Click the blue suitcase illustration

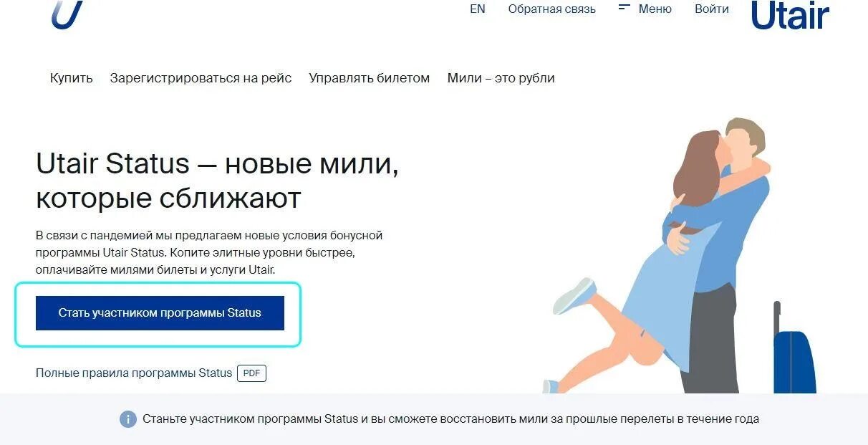[793, 349]
